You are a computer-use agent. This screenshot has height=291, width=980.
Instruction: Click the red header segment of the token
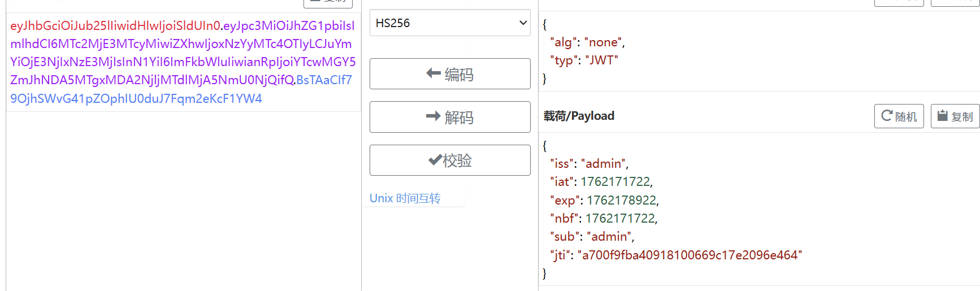[115, 25]
